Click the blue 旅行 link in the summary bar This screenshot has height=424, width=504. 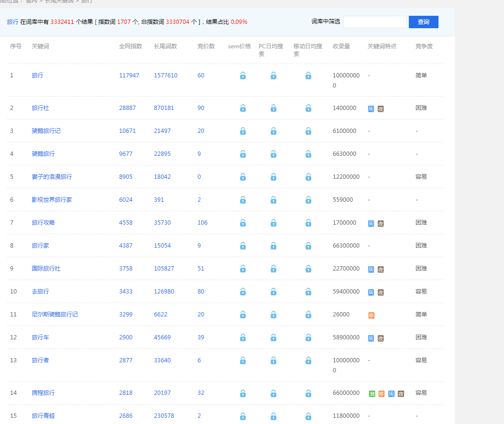click(12, 22)
